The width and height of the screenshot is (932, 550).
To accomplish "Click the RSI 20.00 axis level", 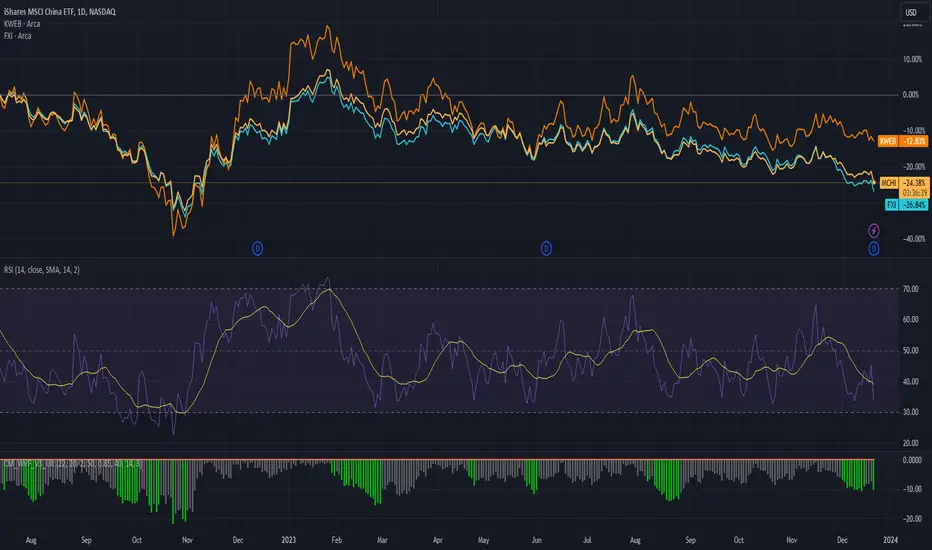I will click(x=911, y=443).
